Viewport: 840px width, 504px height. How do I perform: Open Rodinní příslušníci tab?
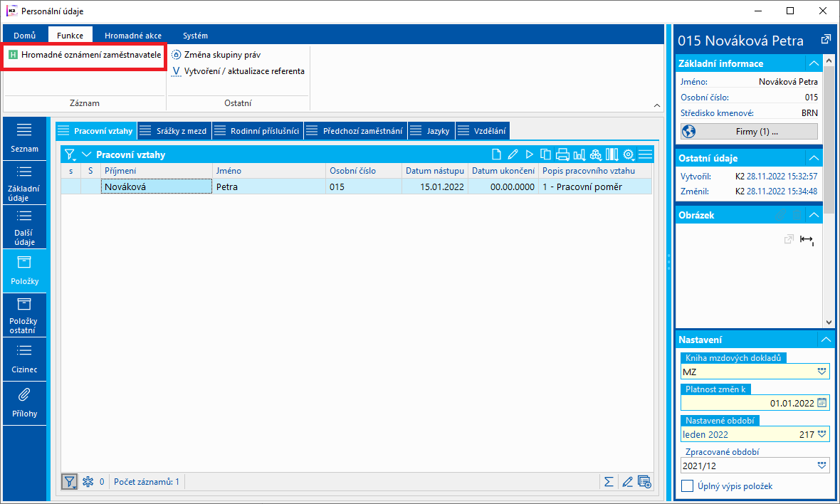[258, 131]
